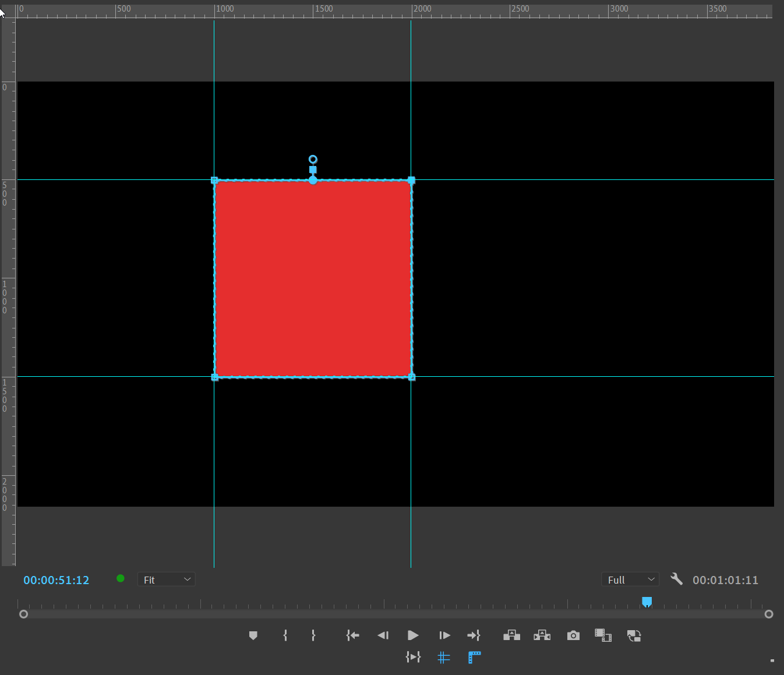This screenshot has height=675, width=784.
Task: Add a marker at the playhead
Action: click(x=253, y=635)
